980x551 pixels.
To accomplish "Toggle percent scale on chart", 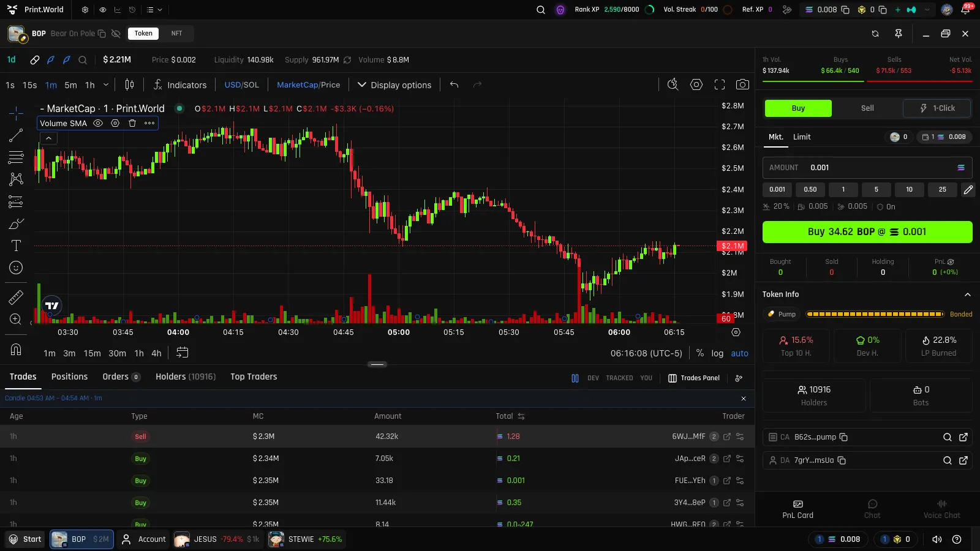I will click(700, 353).
